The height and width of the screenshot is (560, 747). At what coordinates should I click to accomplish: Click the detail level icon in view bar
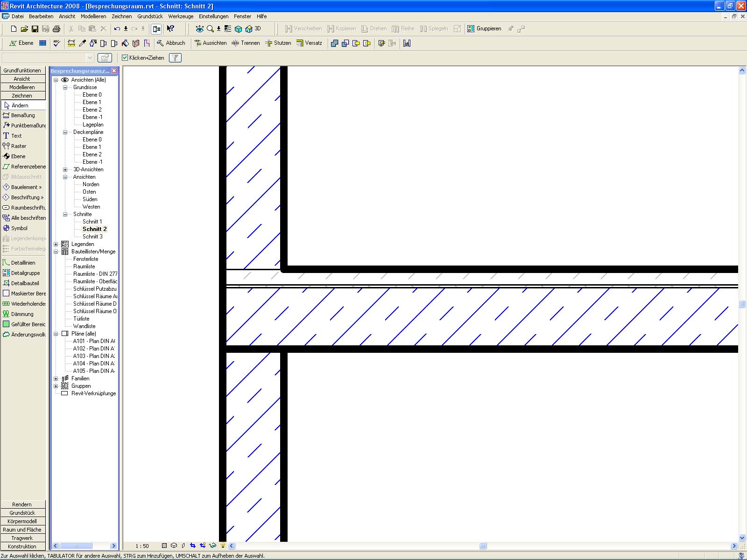164,545
